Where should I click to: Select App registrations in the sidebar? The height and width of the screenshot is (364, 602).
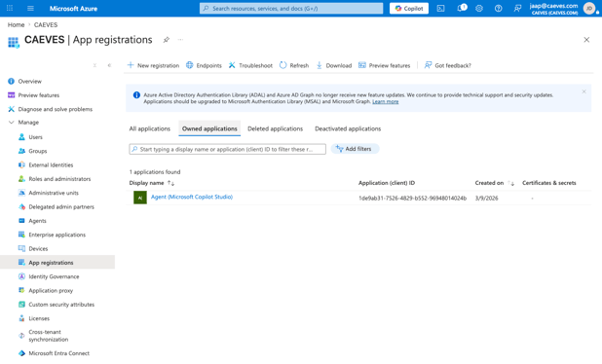click(57, 263)
